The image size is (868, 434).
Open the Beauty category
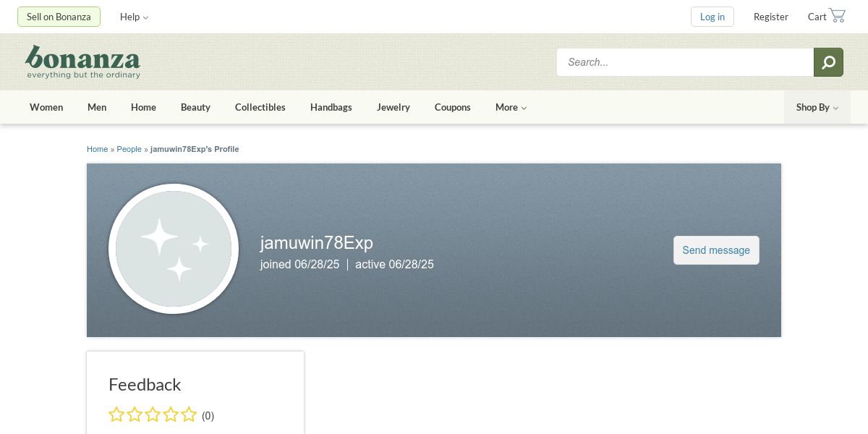195,107
